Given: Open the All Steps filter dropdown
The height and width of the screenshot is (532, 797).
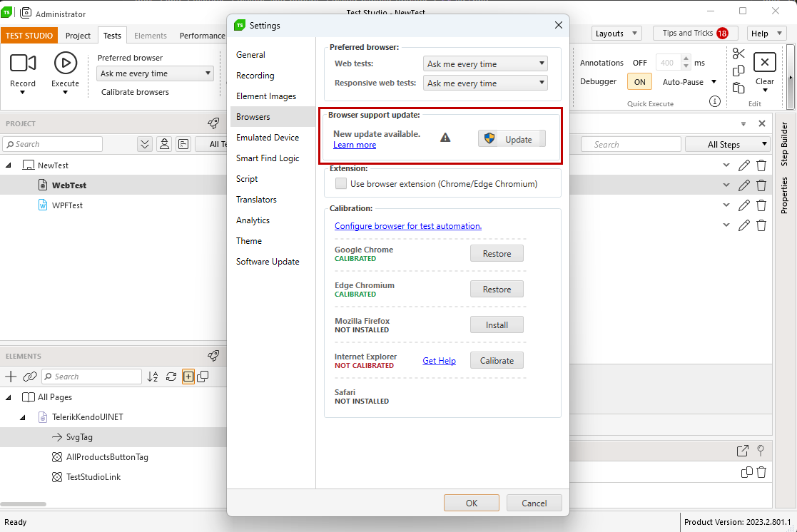Looking at the screenshot, I should point(727,144).
